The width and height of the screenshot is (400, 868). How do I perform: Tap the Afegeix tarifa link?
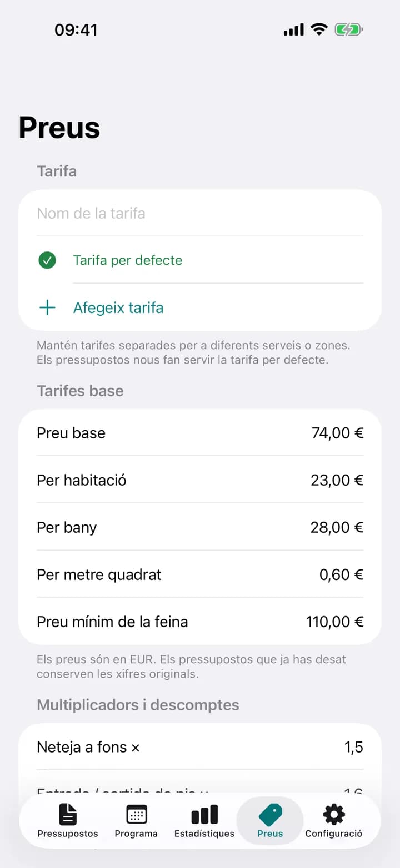pos(118,307)
